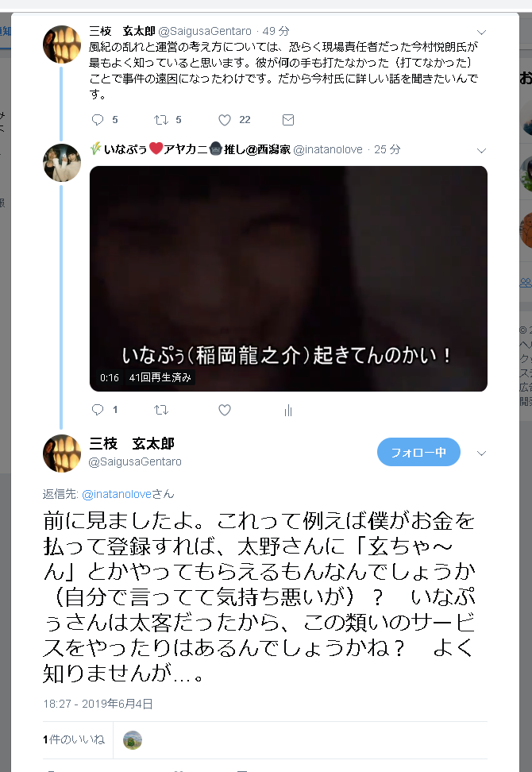Open inatanolove's profile avatar picture
This screenshot has height=772, width=532.
pyautogui.click(x=62, y=163)
